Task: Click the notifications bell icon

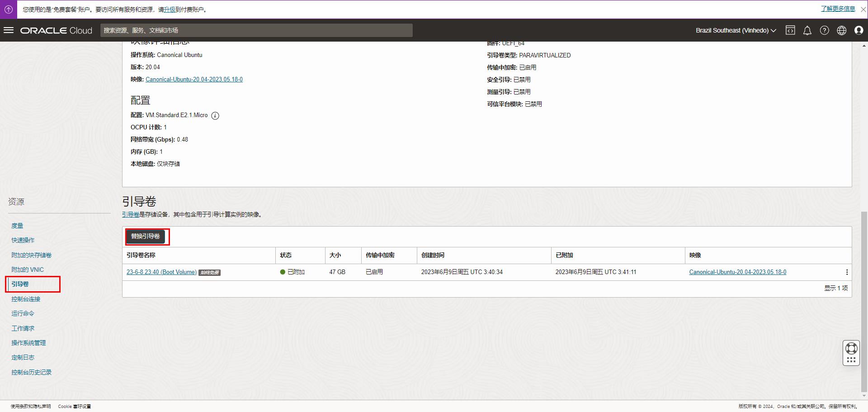Action: coord(807,30)
